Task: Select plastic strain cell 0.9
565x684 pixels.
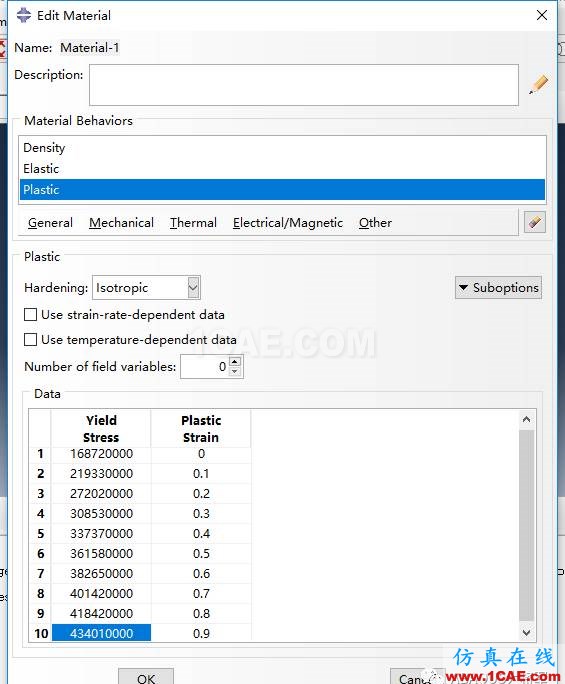Action: point(201,633)
